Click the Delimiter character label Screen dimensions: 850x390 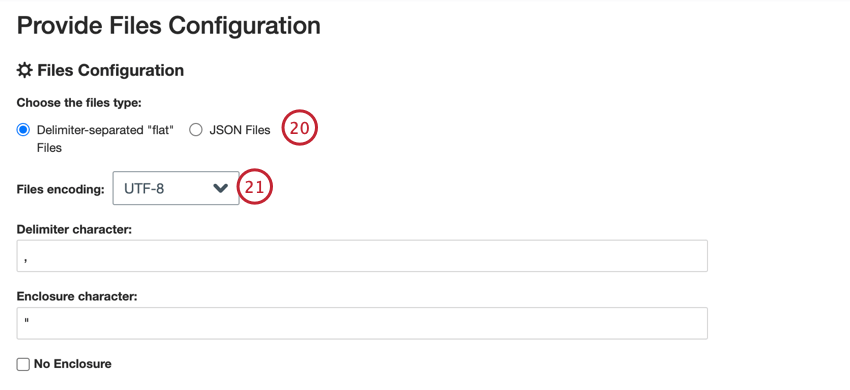click(74, 229)
